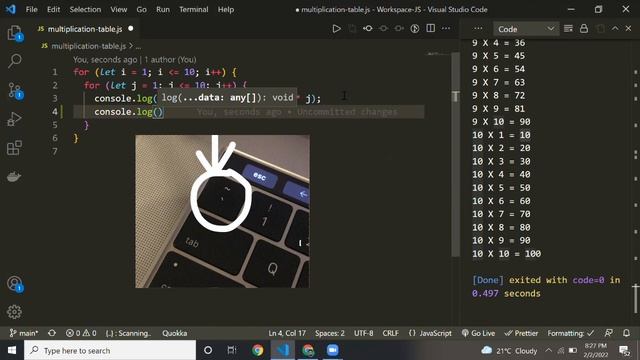The width and height of the screenshot is (640, 360).
Task: Open the File menu
Action: (31, 9)
